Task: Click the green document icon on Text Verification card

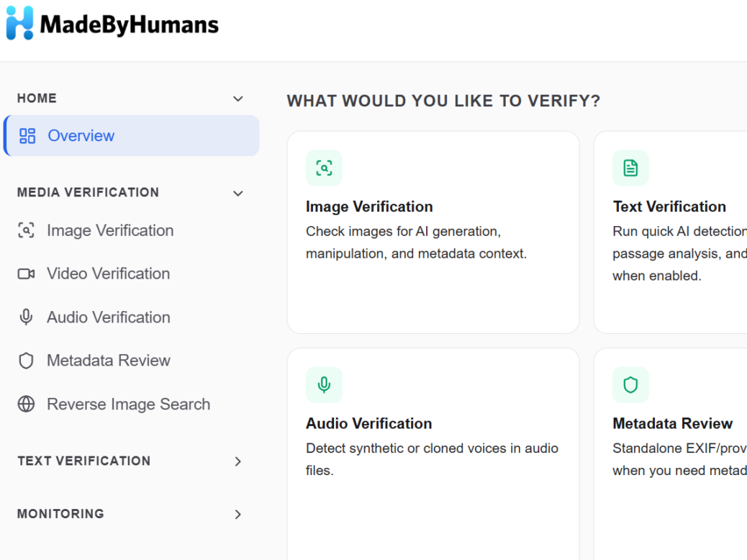Action: click(x=630, y=168)
